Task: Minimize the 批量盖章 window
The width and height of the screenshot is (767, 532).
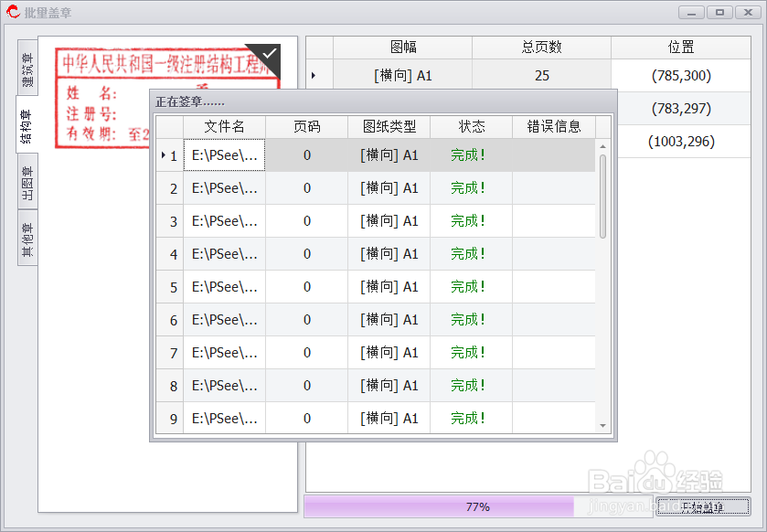Action: tap(691, 12)
